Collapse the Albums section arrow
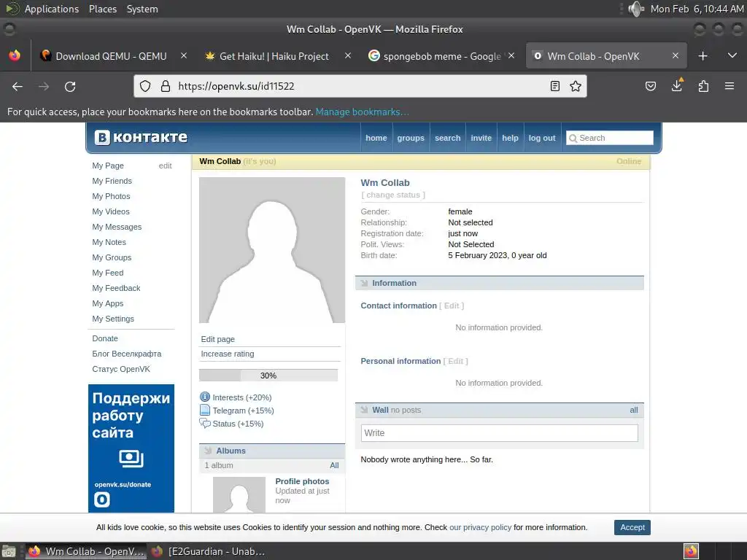The width and height of the screenshot is (747, 560). pos(208,451)
